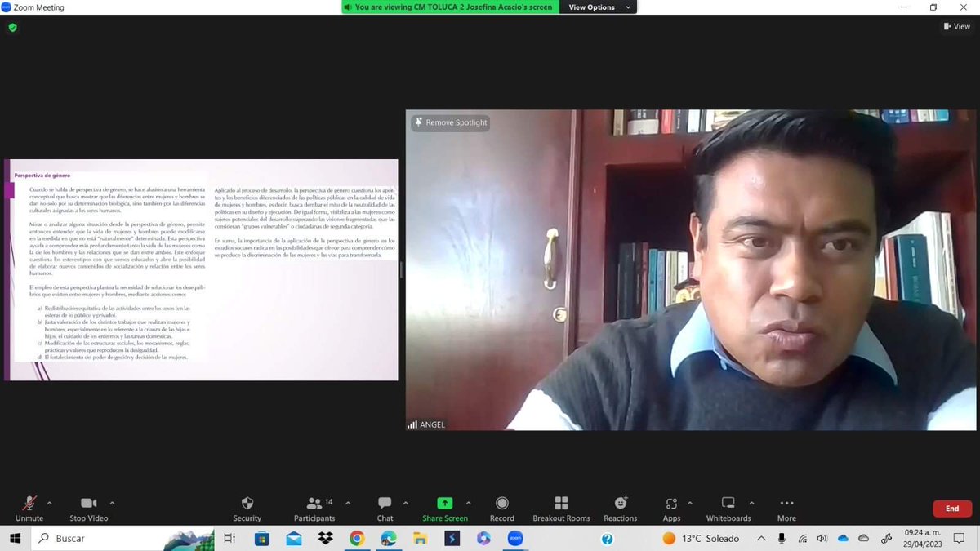Open Microsoft Edge from the taskbar
Screen dimensions: 980x551
(389, 539)
